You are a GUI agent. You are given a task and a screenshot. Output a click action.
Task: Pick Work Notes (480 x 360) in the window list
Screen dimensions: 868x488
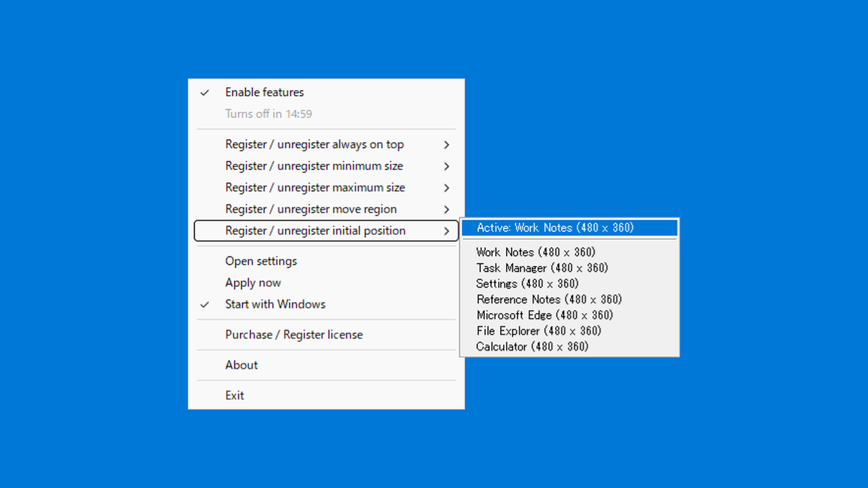pos(570,252)
